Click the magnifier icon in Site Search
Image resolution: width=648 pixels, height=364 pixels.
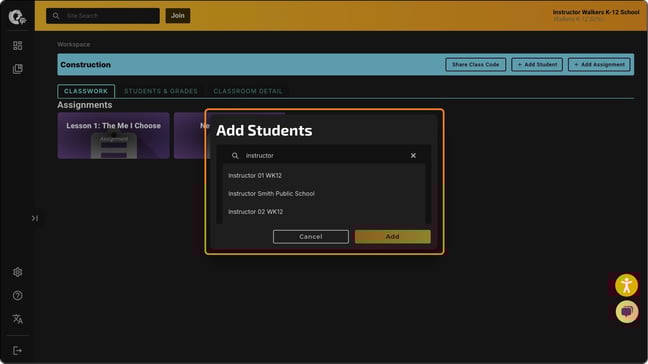(56, 16)
